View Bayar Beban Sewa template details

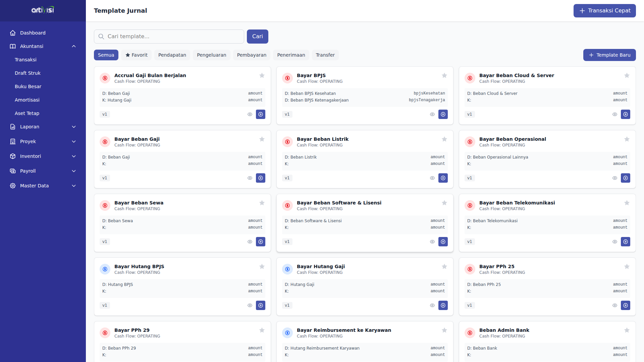pyautogui.click(x=250, y=242)
